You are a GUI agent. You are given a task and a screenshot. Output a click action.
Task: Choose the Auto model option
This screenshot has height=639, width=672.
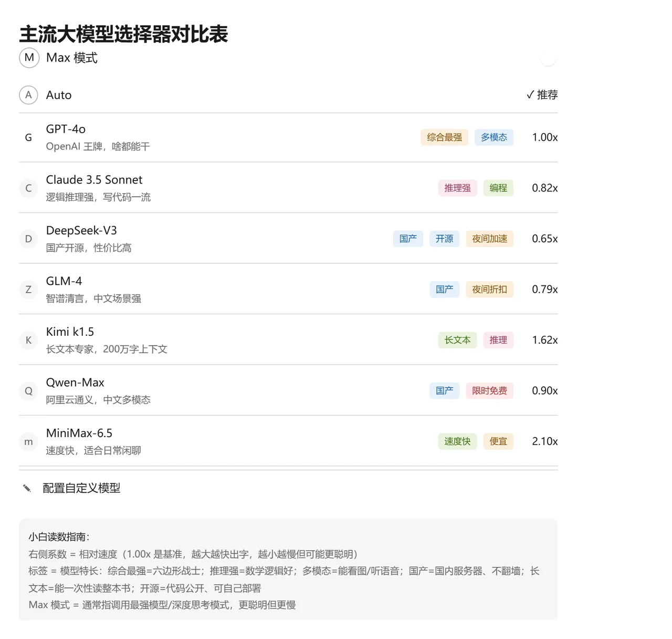coord(59,95)
